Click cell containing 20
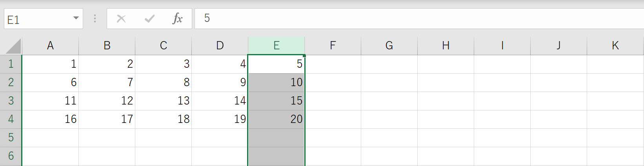This screenshot has height=166, width=644. pos(277,119)
